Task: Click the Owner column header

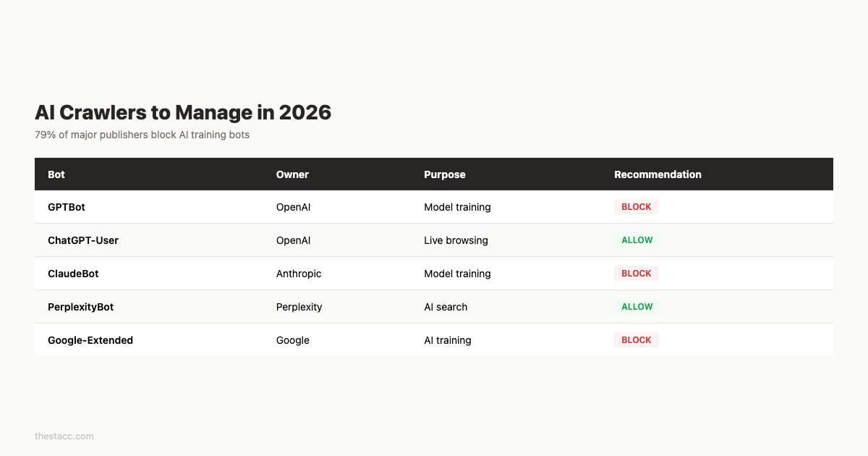Action: click(292, 174)
